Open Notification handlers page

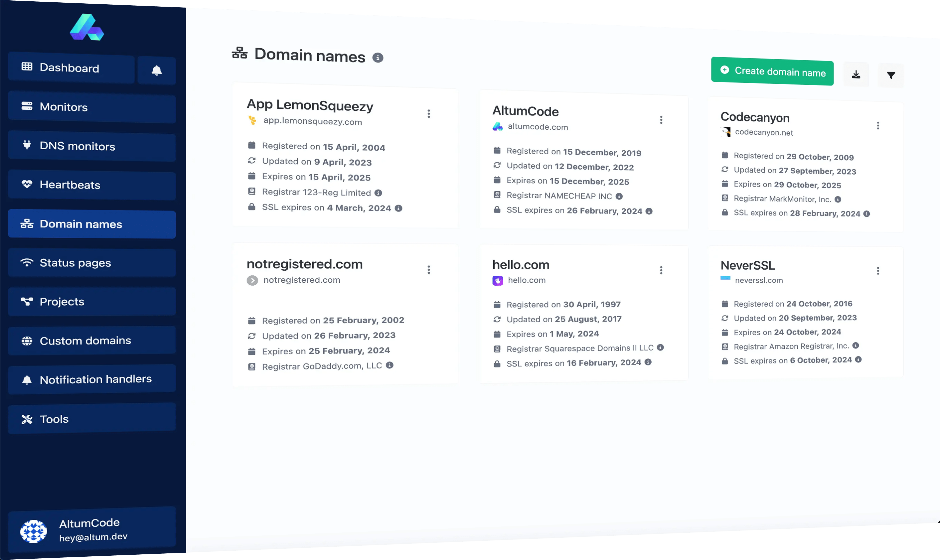pos(92,379)
